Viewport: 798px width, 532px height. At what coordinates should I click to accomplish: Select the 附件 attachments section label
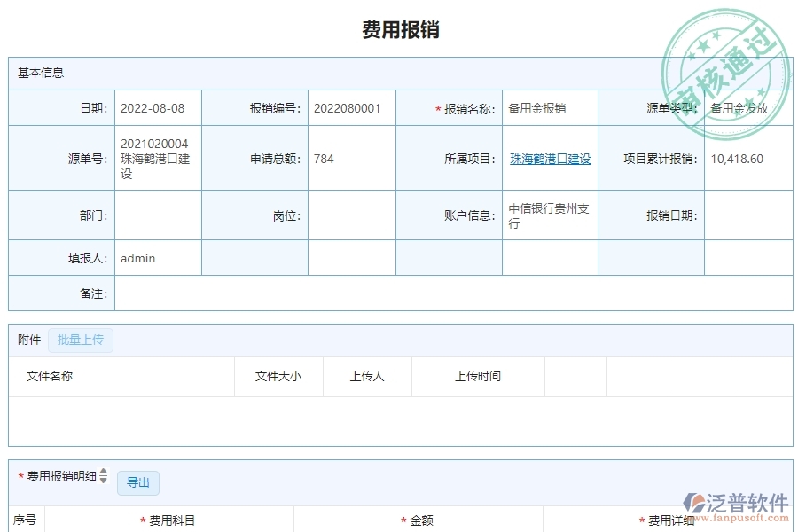coord(27,340)
